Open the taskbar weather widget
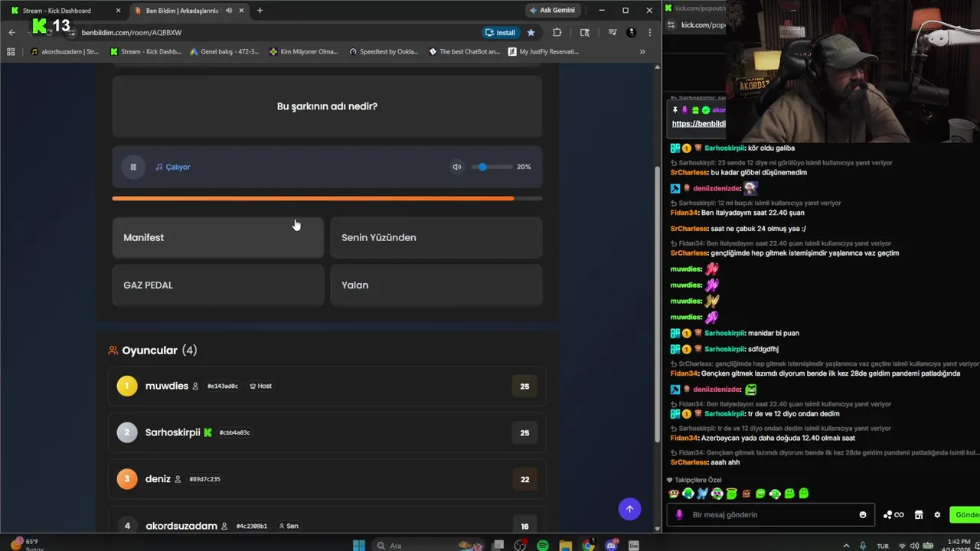Image resolution: width=980 pixels, height=551 pixels. pos(27,544)
